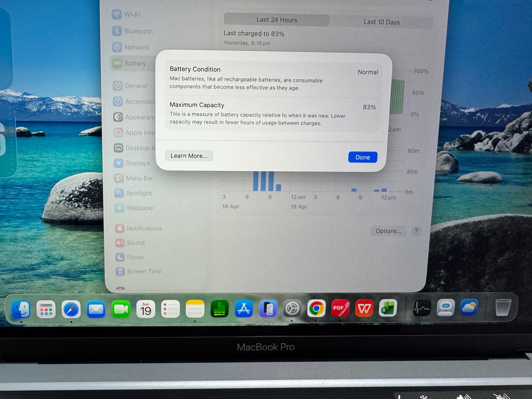Click the 19 Apr chart date label
Viewport: 532px width, 399px height.
pos(299,207)
